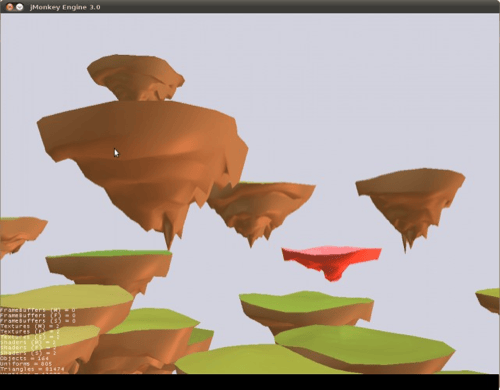500x390 pixels.
Task: Click 'FrameBuffers (S) = 0' stat line
Action: [38, 321]
